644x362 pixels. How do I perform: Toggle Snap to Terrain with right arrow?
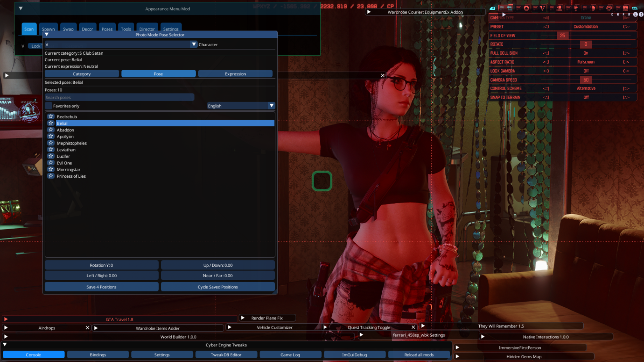point(626,97)
